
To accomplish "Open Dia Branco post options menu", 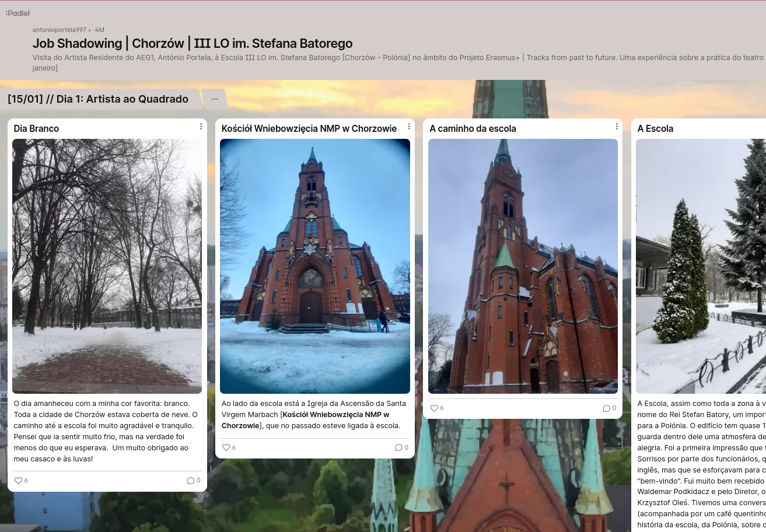I will (201, 127).
